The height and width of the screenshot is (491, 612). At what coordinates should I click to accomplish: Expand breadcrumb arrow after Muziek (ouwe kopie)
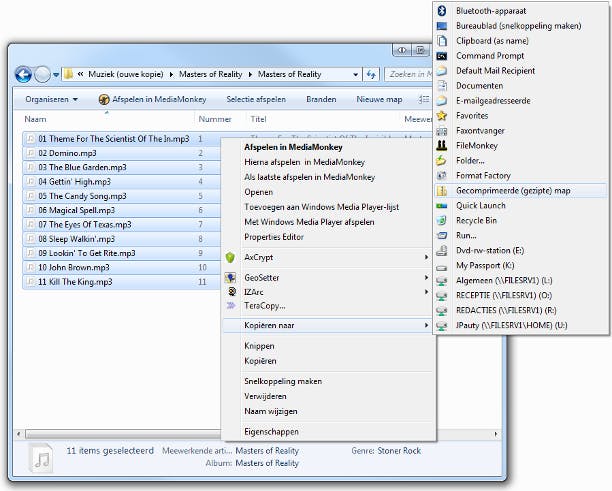(x=171, y=74)
